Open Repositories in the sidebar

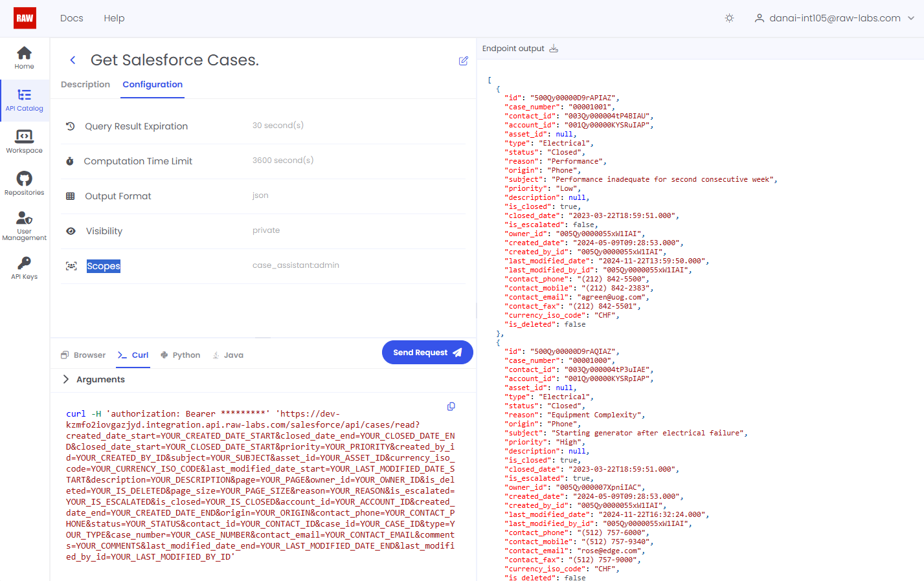(25, 184)
